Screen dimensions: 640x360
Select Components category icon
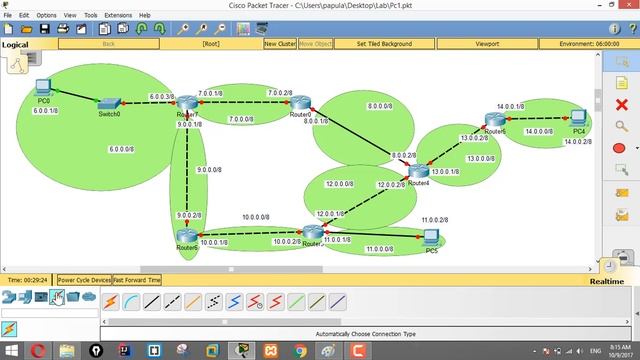click(x=41, y=297)
